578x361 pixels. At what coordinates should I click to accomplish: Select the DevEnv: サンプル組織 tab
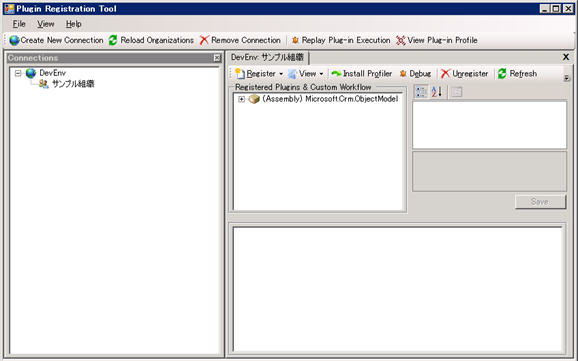(x=268, y=58)
